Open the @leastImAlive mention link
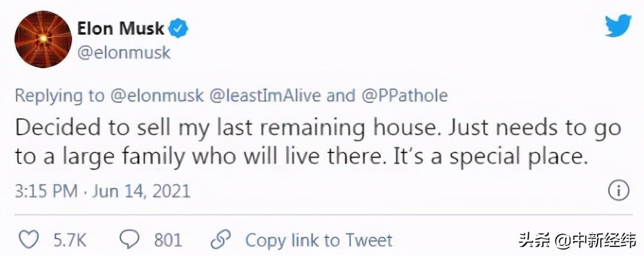Screen dimensions: 644x256 [x=266, y=96]
